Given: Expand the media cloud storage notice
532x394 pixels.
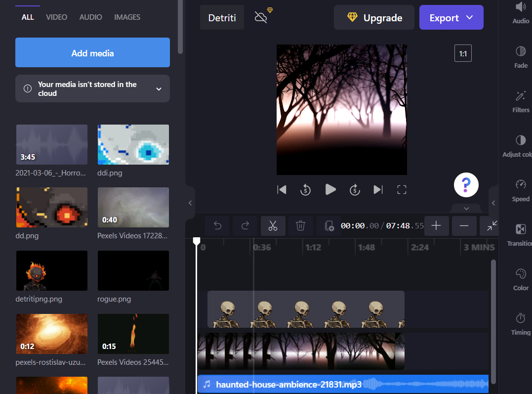Looking at the screenshot, I should 159,89.
